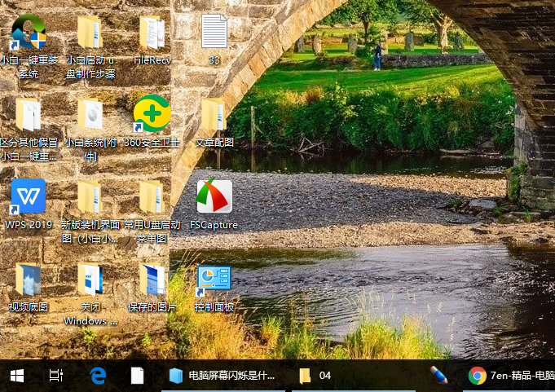This screenshot has width=555, height=392.
Task: Open Task View on the taskbar
Action: 56,375
